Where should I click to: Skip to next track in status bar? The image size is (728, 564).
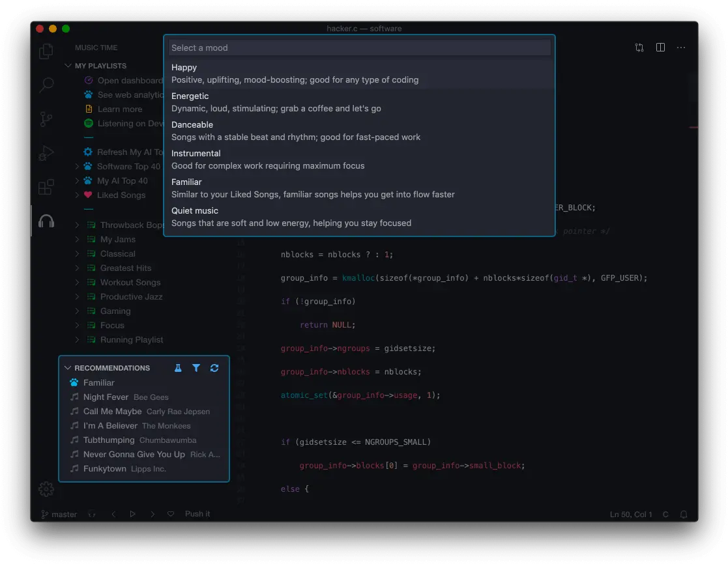(x=153, y=514)
